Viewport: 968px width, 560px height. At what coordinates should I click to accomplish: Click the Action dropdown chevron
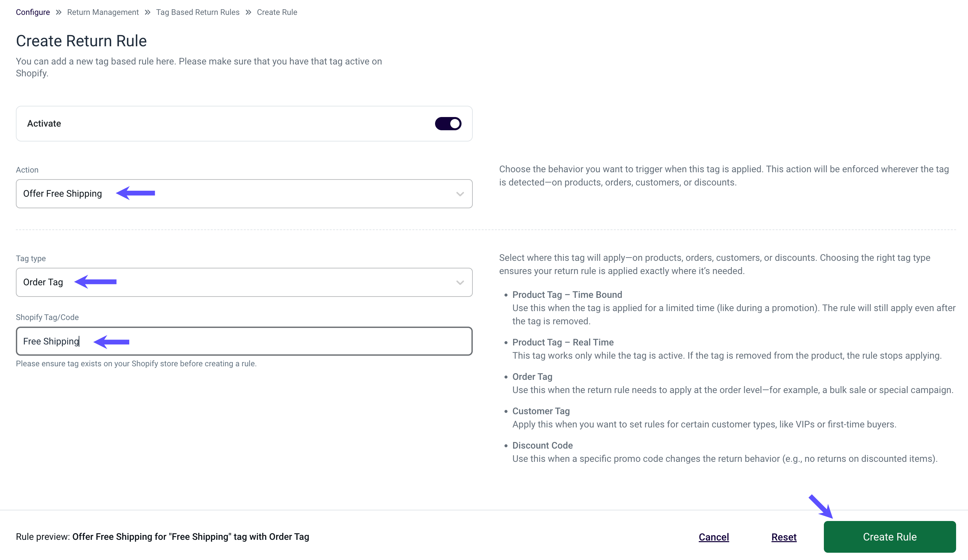click(460, 194)
